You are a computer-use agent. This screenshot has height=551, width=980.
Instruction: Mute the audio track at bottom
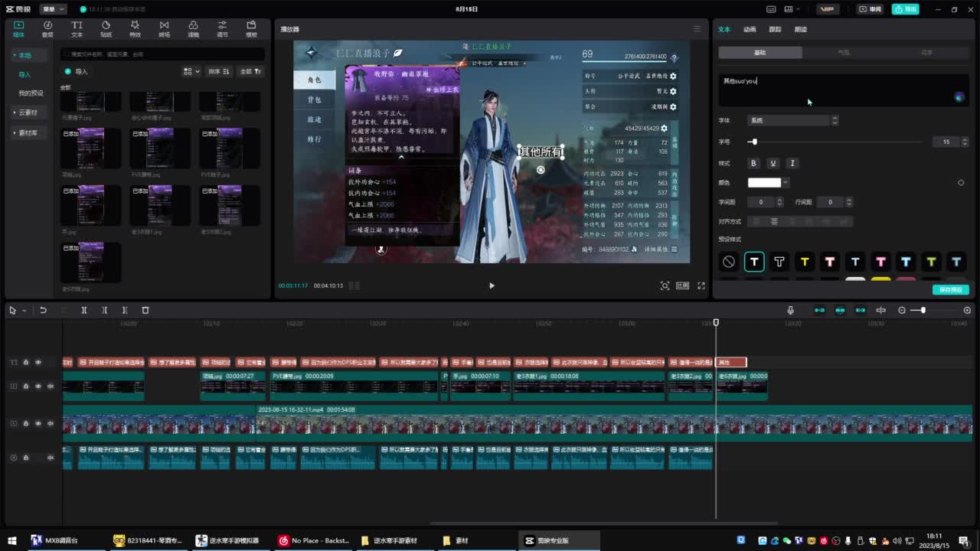51,458
